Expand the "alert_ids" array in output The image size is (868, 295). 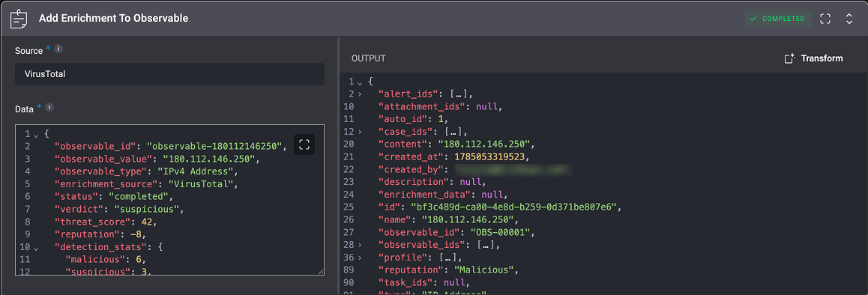pos(360,94)
